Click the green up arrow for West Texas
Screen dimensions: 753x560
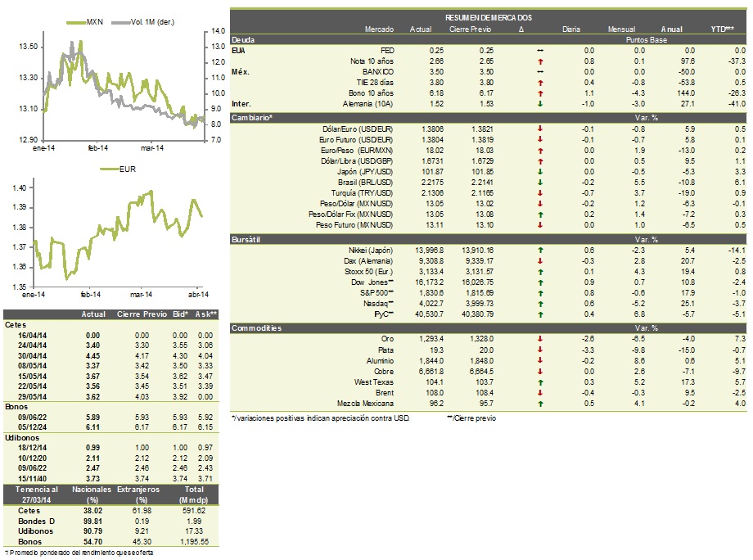click(x=540, y=382)
